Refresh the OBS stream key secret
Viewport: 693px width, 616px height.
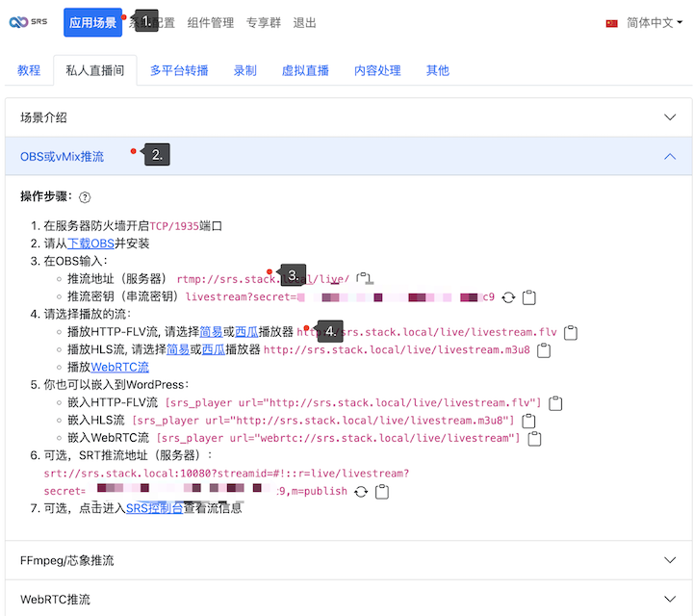[x=508, y=297]
